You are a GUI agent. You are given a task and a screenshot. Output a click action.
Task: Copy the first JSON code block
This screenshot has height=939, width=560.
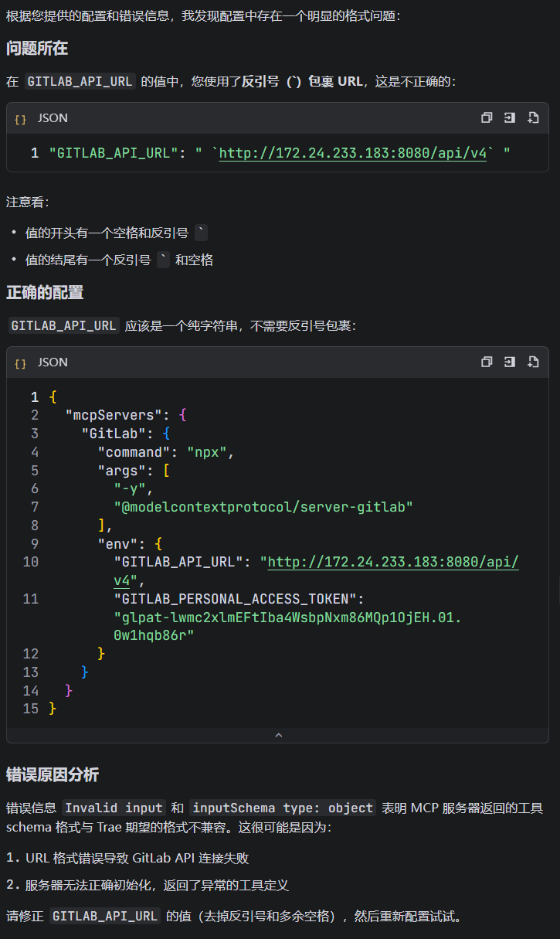487,118
